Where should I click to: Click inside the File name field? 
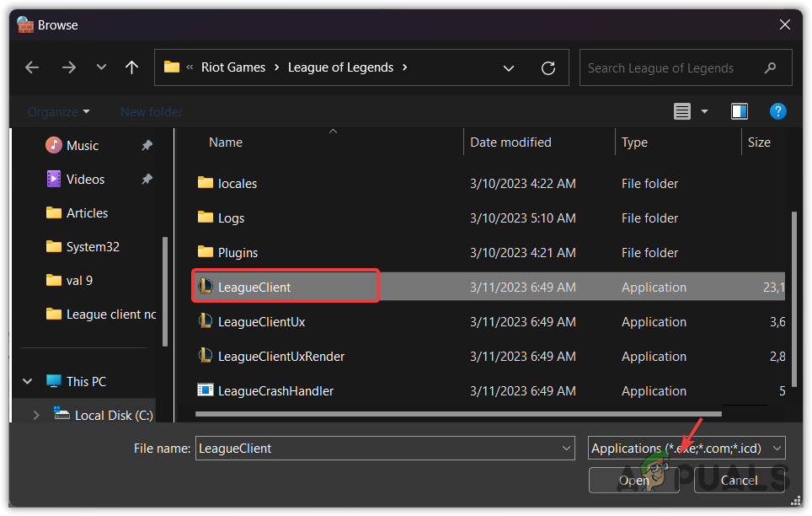coord(384,448)
